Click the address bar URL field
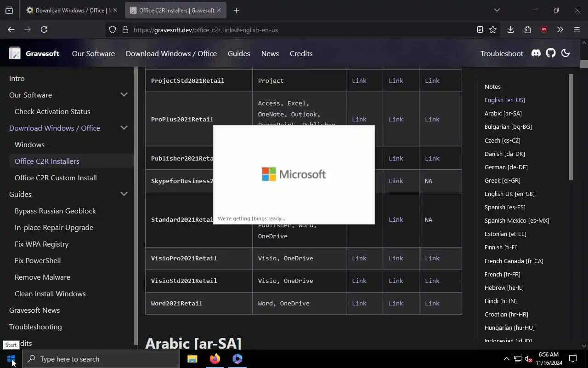Screen dimensions: 588x368 pyautogui.click(x=294, y=30)
